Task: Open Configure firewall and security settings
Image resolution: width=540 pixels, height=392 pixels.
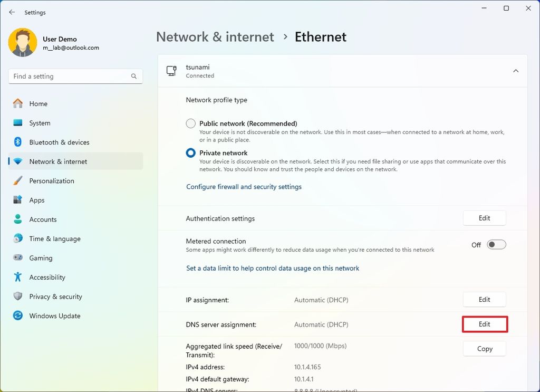Action: tap(244, 186)
